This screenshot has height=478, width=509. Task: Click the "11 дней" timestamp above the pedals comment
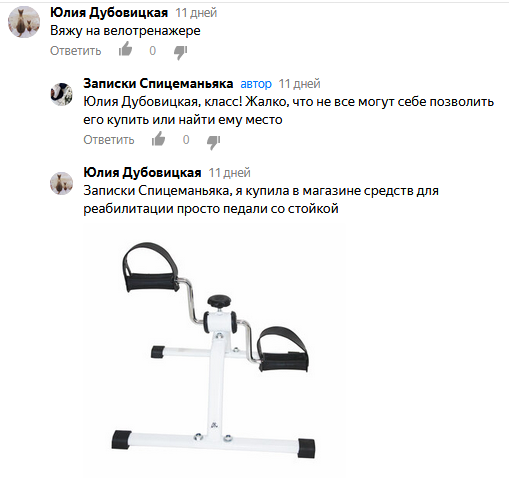(230, 173)
